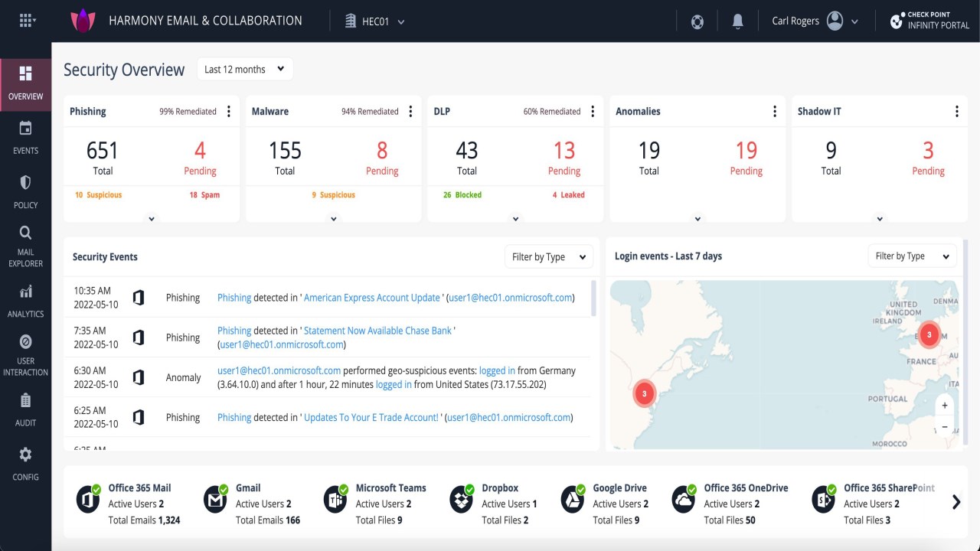Open Security Events Filter by Type
The height and width of the screenshot is (551, 980).
click(x=548, y=257)
